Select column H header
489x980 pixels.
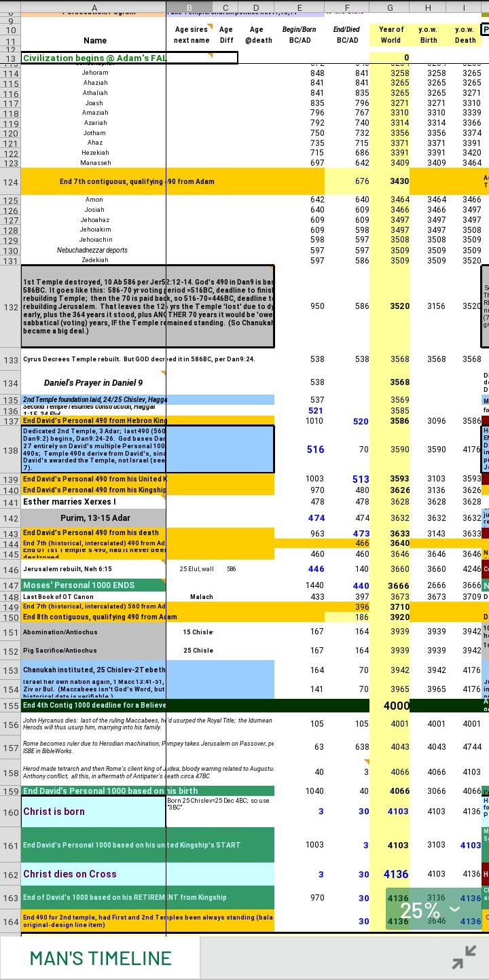(428, 7)
